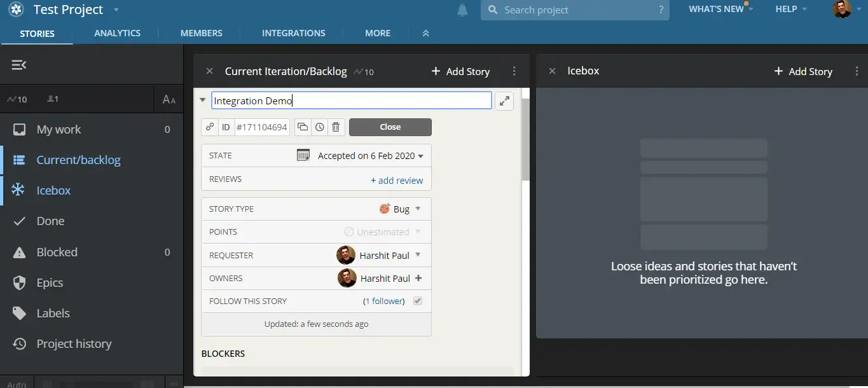
Task: Close the expanded Integration Demo story
Action: 390,127
